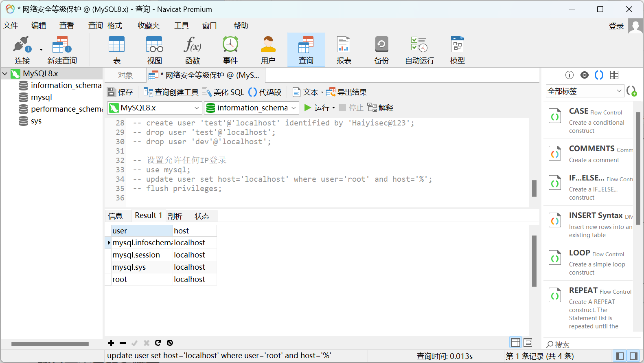Open the 新建查询 new query tool

62,50
